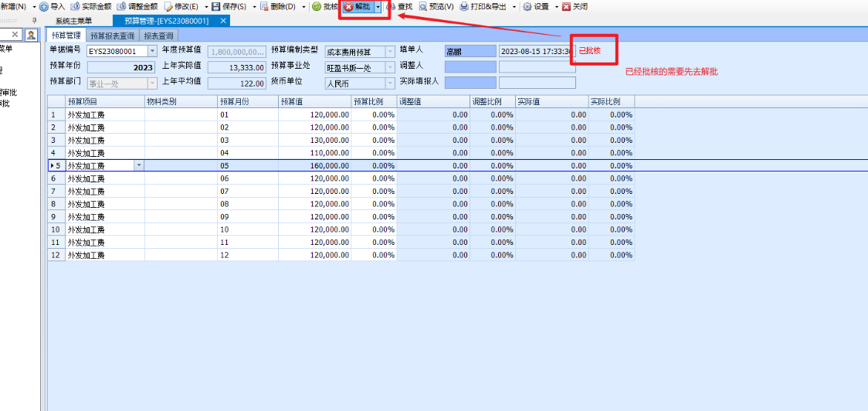
Task: Click the 删除(D) delete button
Action: (277, 7)
